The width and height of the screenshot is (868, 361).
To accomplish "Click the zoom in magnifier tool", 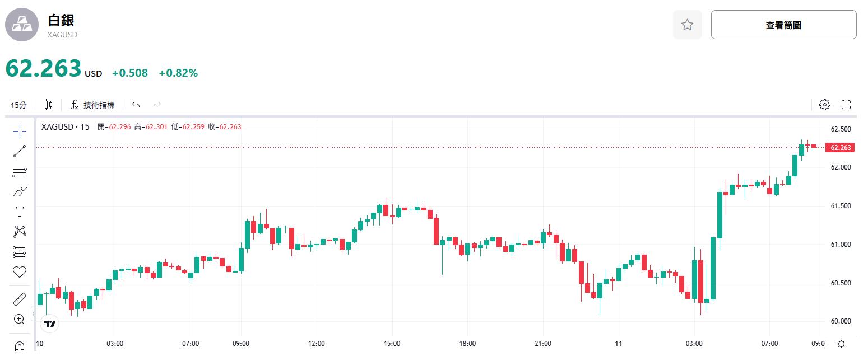I will click(x=20, y=320).
